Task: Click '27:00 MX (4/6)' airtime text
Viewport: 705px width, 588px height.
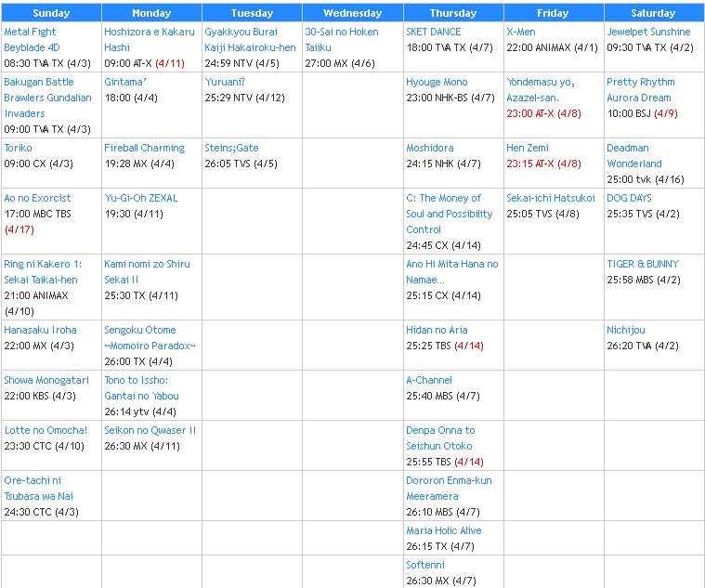Action: tap(340, 63)
